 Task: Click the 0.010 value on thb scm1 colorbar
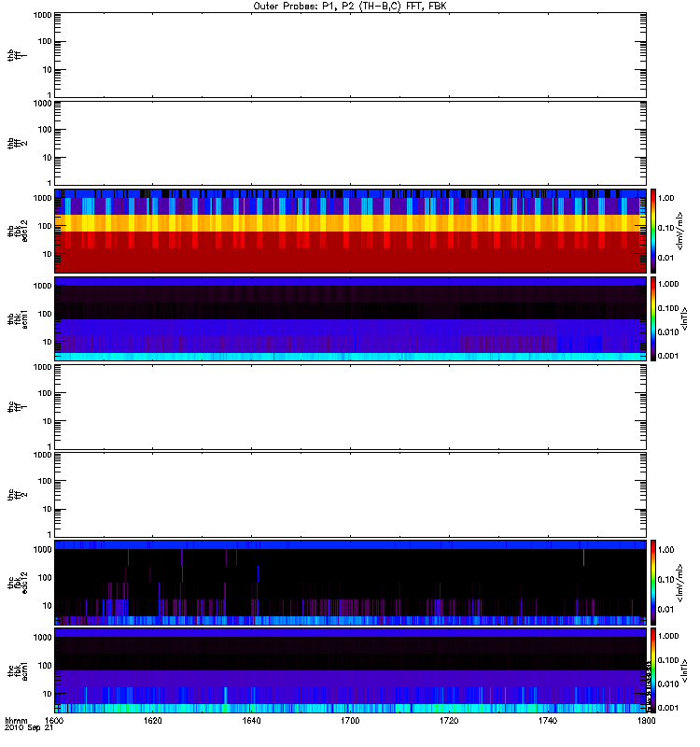click(x=668, y=332)
